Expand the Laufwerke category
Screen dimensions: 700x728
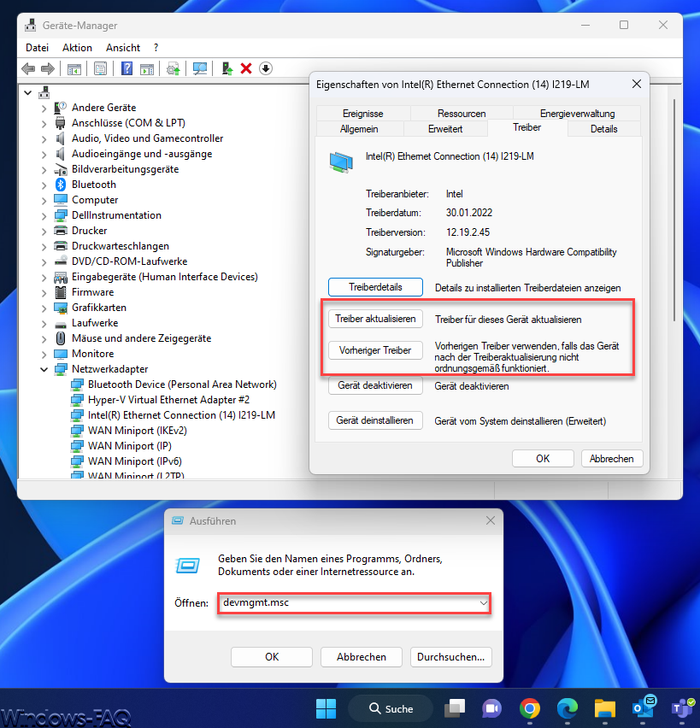(x=44, y=324)
